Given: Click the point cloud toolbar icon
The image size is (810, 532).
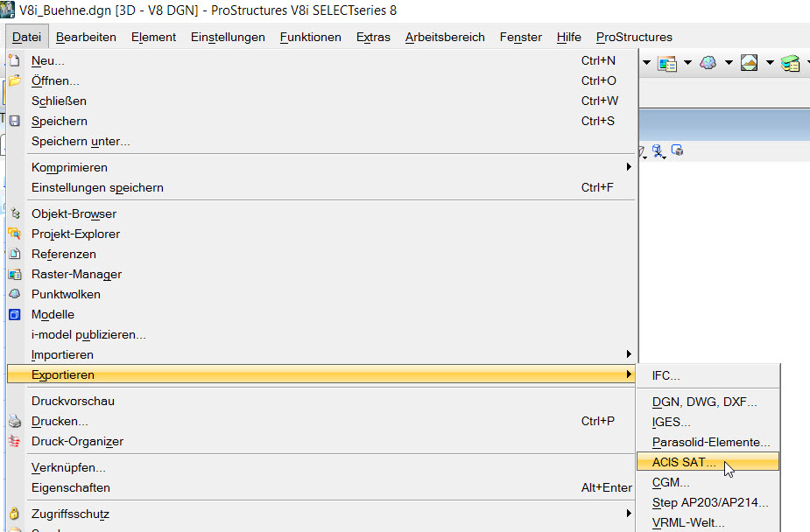Looking at the screenshot, I should (x=708, y=63).
